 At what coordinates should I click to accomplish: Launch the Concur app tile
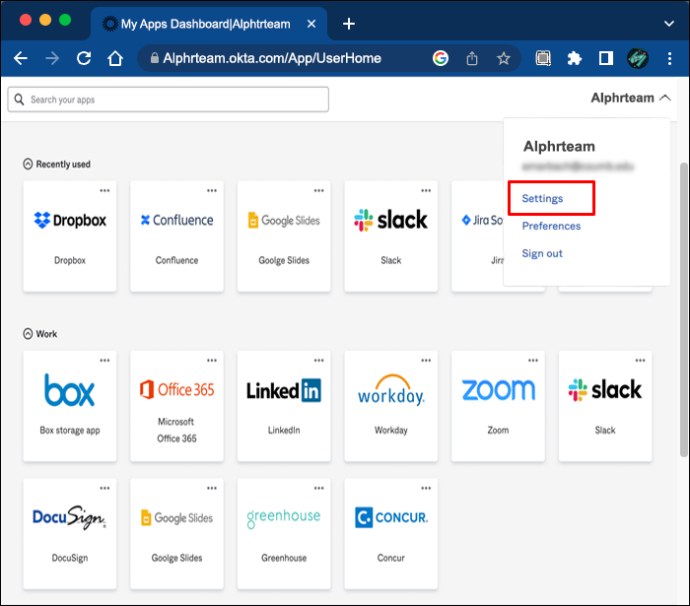point(391,534)
